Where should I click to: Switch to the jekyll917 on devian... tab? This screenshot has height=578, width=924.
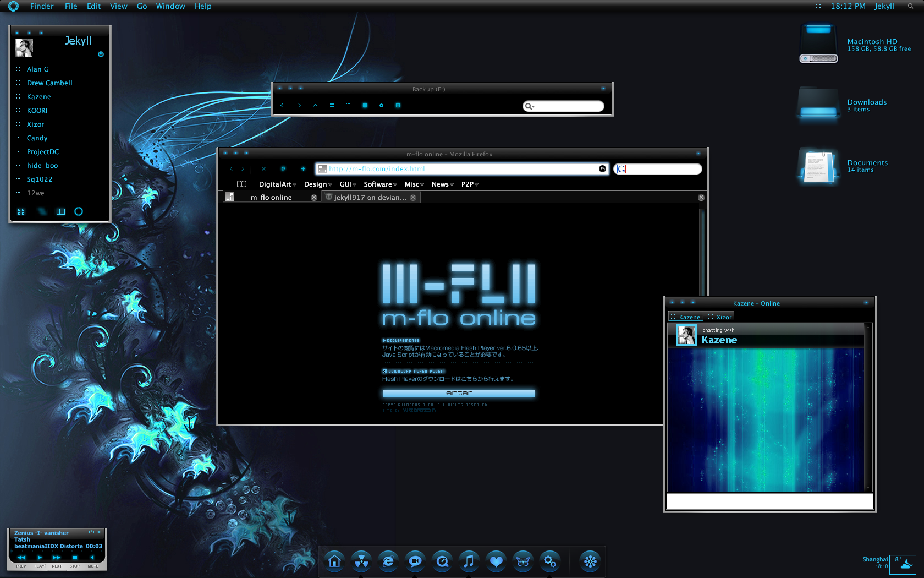pos(370,197)
